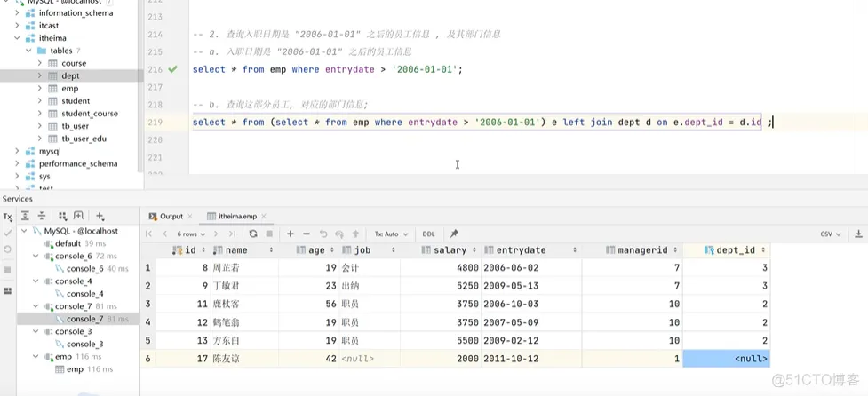Open the CSV export format dropdown
The height and width of the screenshot is (396, 868).
pos(831,234)
